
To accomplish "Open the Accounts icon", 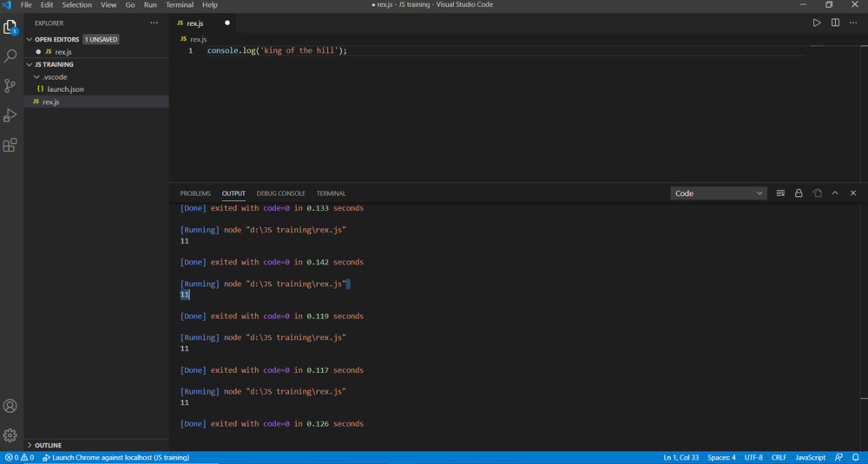I will point(10,406).
